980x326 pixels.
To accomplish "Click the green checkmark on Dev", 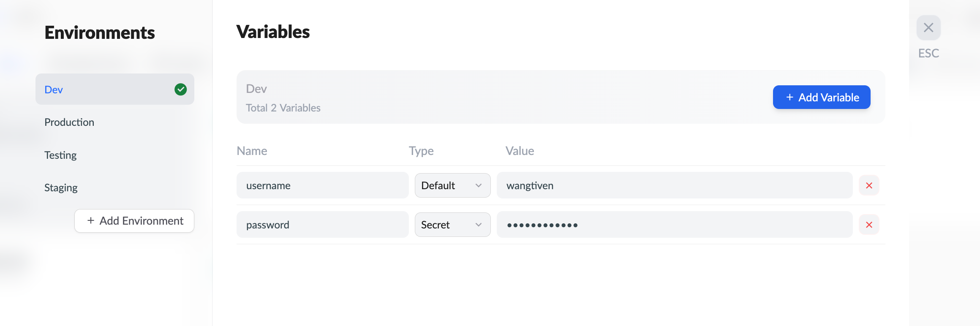I will click(180, 90).
